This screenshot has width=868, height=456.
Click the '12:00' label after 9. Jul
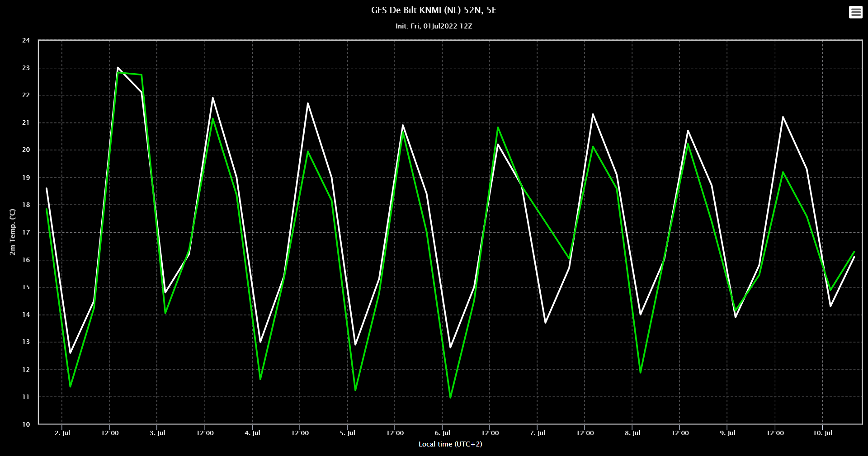coord(775,433)
